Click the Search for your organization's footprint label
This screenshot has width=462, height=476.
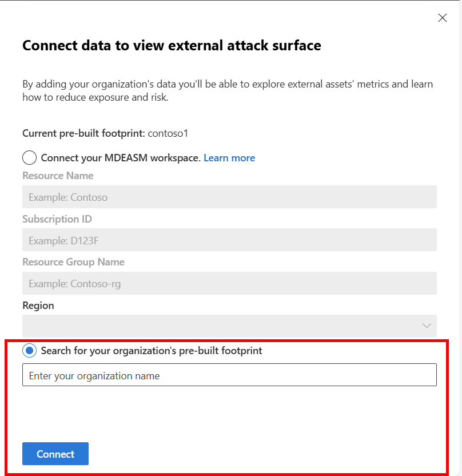pyautogui.click(x=152, y=350)
